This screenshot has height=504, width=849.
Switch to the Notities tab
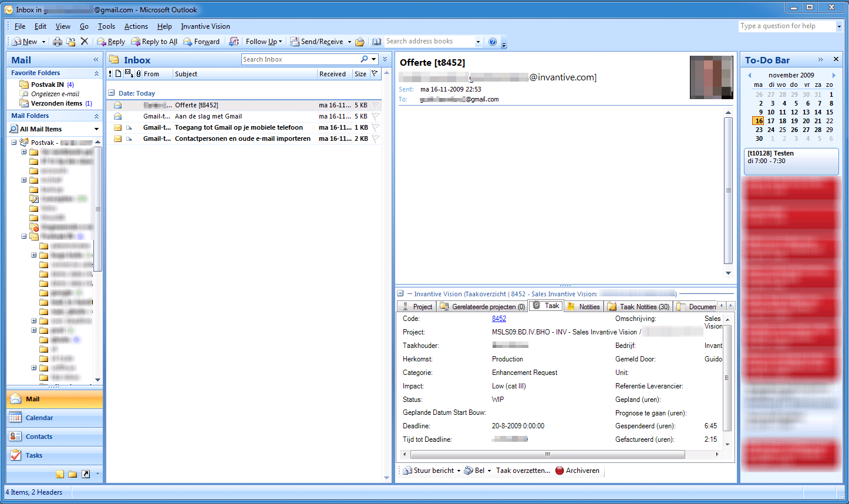pos(584,306)
